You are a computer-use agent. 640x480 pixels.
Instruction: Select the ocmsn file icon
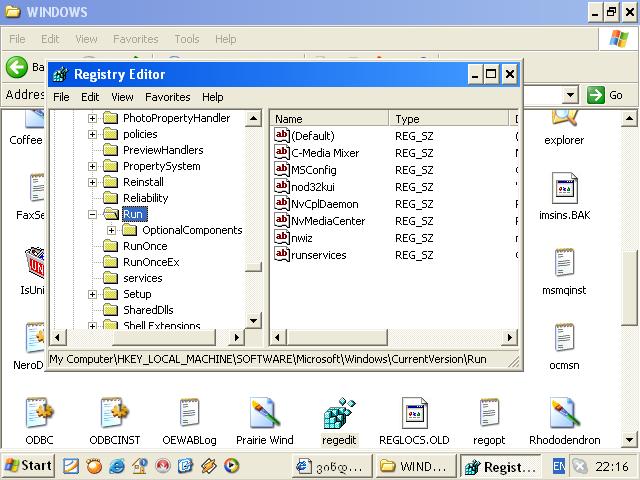(564, 337)
